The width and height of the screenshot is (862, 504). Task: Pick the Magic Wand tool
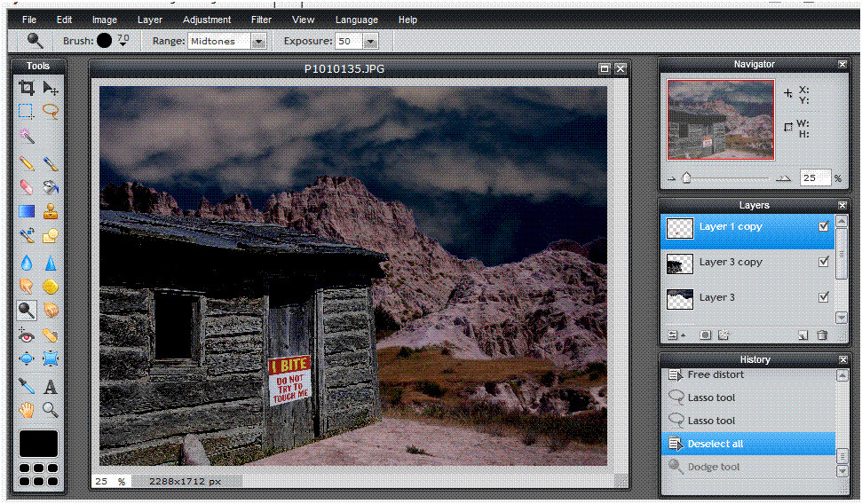pos(27,136)
